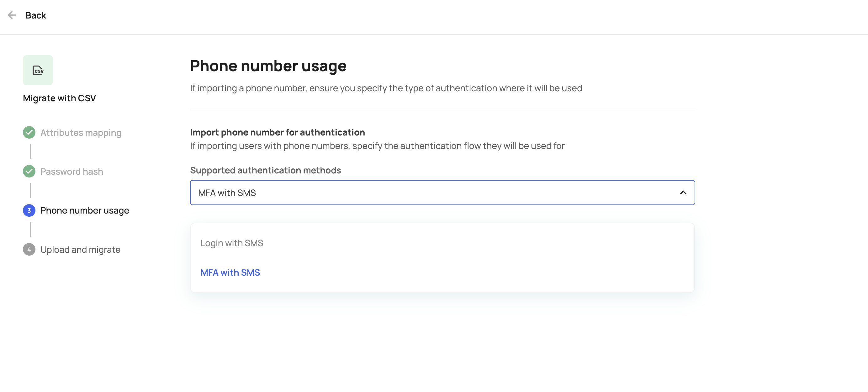This screenshot has height=392, width=868.
Task: Click the MFA with SMS field value
Action: [x=227, y=193]
